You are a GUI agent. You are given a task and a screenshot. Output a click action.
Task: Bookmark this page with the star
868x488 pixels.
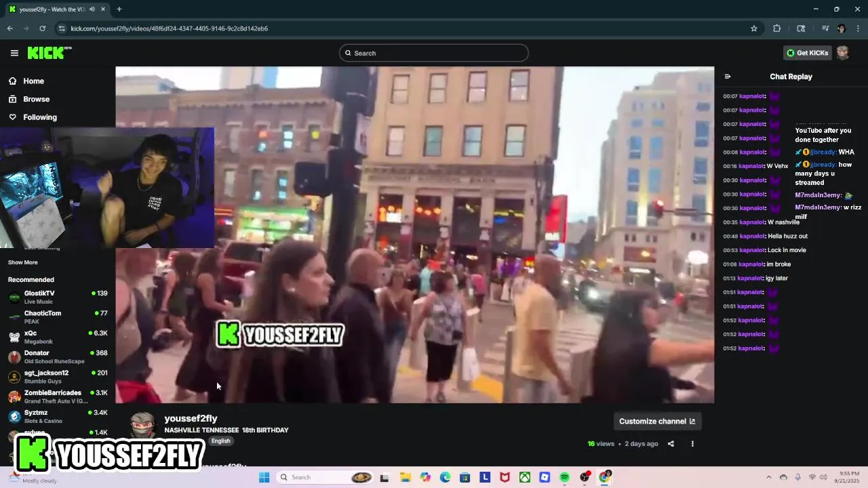point(753,28)
